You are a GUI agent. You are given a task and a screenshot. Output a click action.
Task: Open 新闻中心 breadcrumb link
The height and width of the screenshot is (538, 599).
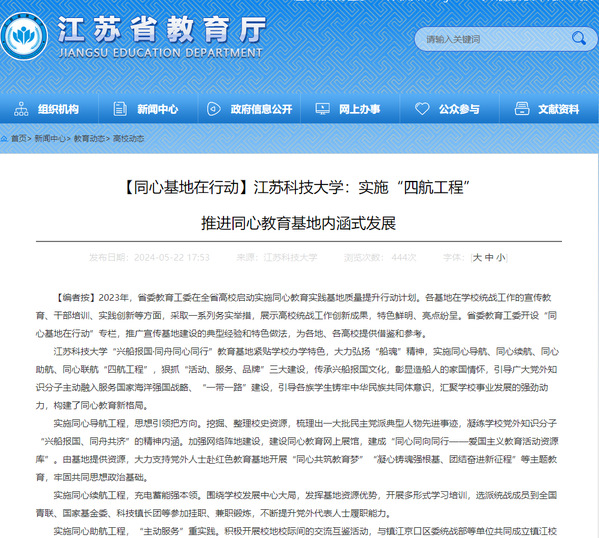point(50,138)
